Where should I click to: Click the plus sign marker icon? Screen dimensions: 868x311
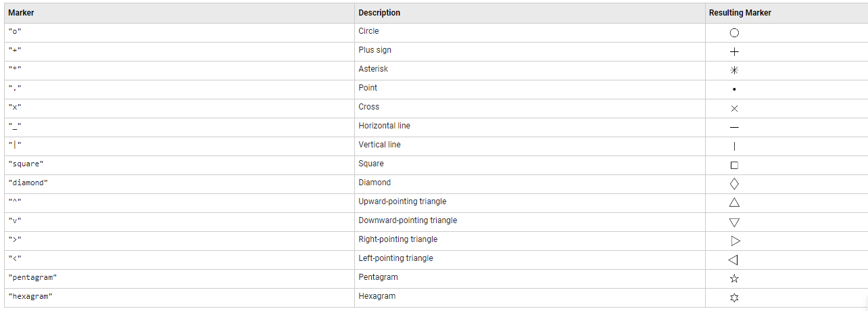734,51
